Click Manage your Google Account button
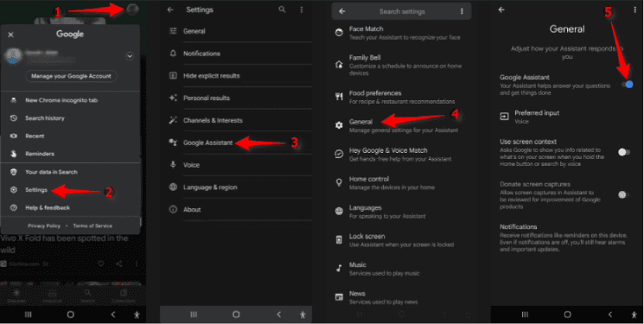This screenshot has height=324, width=644. point(71,76)
